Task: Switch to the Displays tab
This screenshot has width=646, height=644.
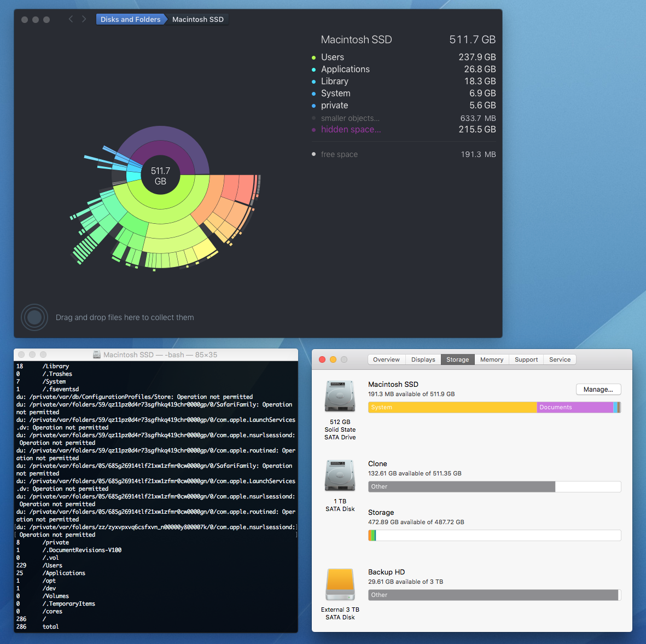Action: tap(423, 359)
